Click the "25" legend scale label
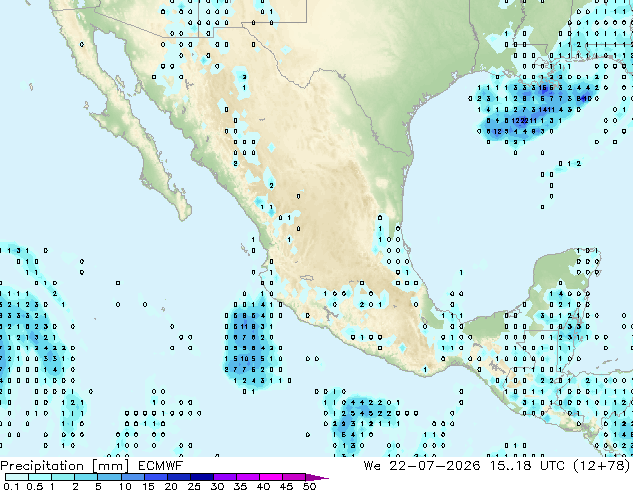The height and width of the screenshot is (490, 634). coord(194,486)
